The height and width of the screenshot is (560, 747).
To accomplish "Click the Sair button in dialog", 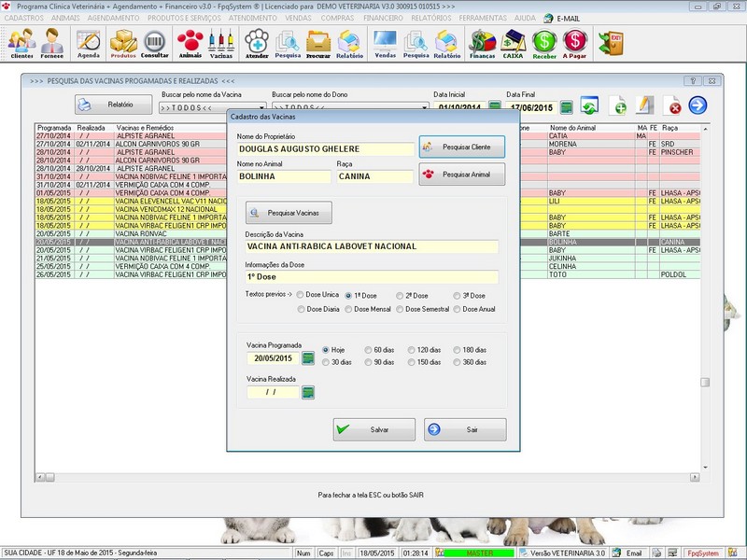I will click(465, 429).
